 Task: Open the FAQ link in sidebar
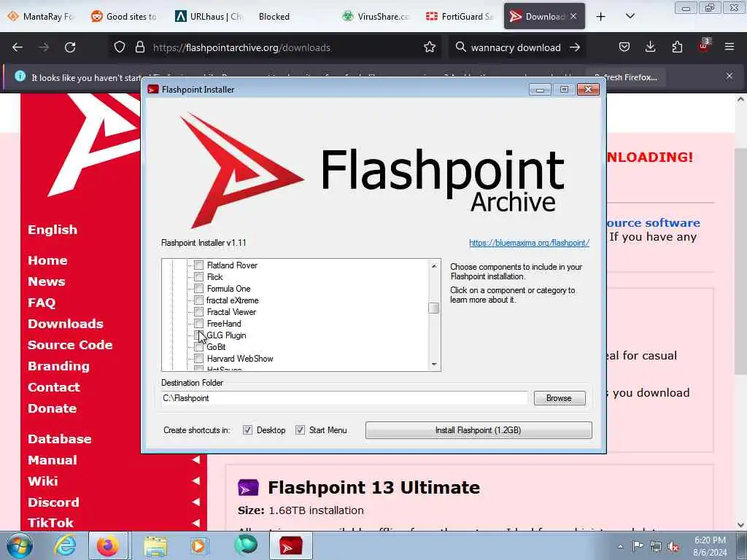[42, 303]
